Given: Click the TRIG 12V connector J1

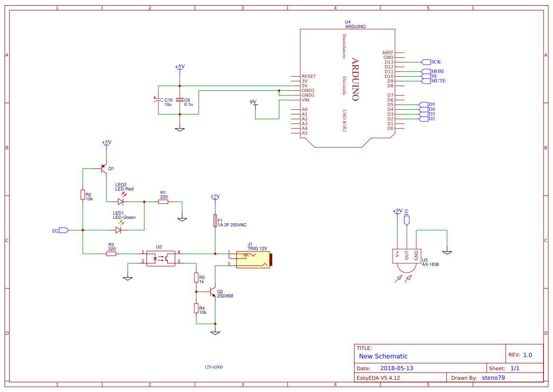Looking at the screenshot, I should click(x=253, y=259).
